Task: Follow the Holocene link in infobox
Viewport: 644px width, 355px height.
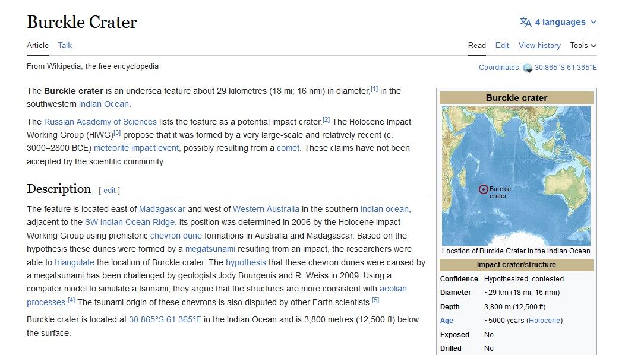Action: click(544, 321)
